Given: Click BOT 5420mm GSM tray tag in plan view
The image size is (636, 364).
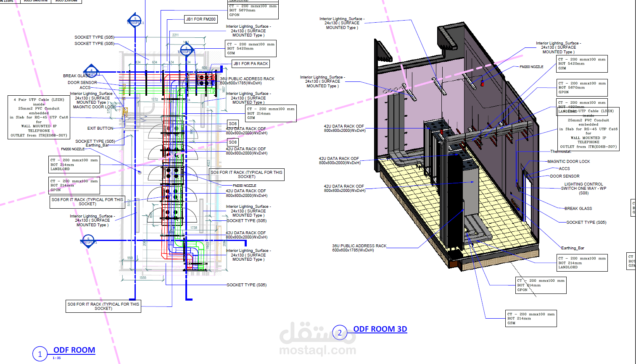Looking at the screenshot, I should [251, 49].
